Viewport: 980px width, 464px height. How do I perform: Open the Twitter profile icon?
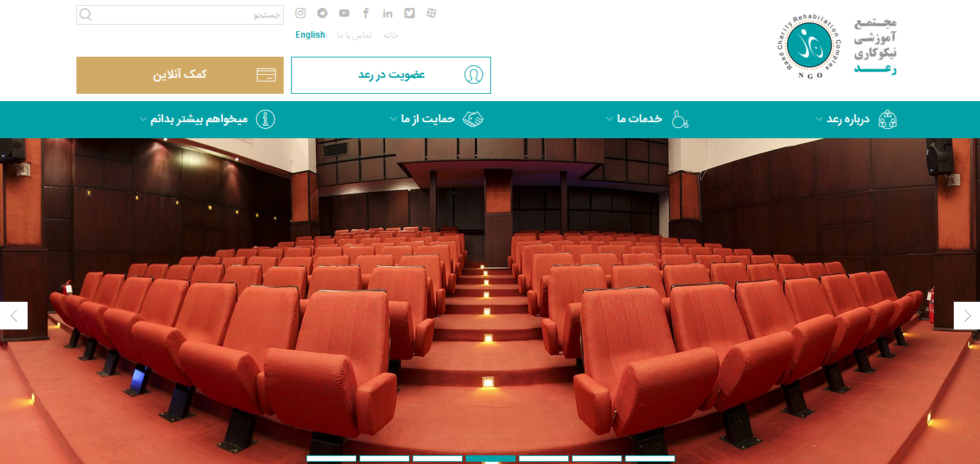[x=410, y=13]
